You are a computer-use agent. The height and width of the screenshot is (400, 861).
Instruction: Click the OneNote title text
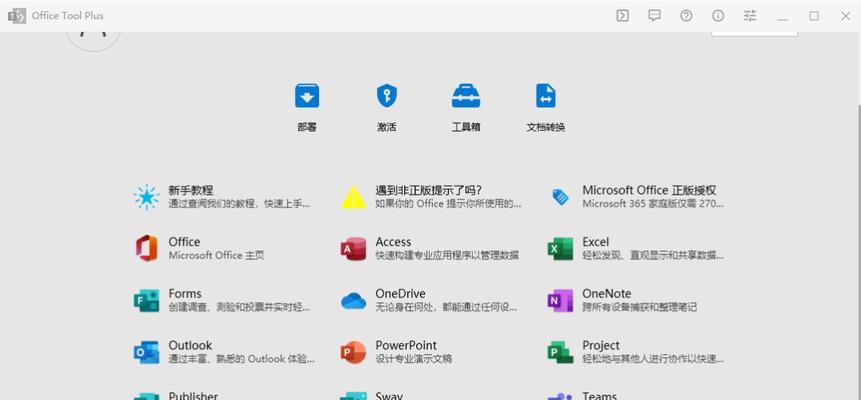pyautogui.click(x=607, y=293)
